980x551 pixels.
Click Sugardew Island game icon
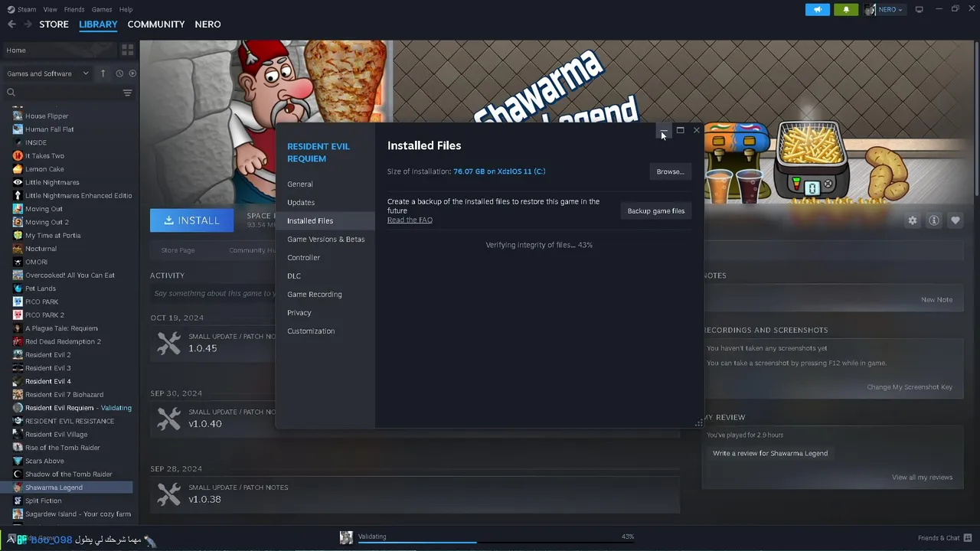tap(18, 514)
